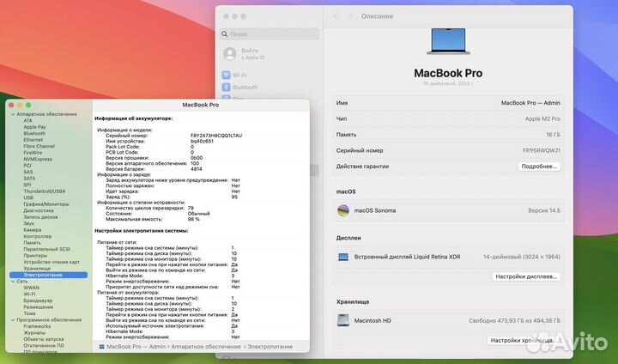Image resolution: width=618 pixels, height=364 pixels.
Task: Select SAS in the hardware list
Action: (x=28, y=172)
